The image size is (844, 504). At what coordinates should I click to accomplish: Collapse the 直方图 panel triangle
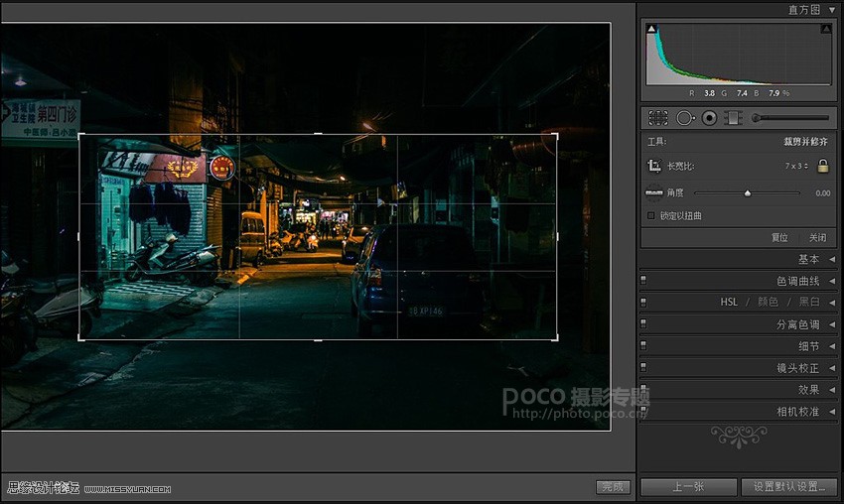[x=832, y=10]
